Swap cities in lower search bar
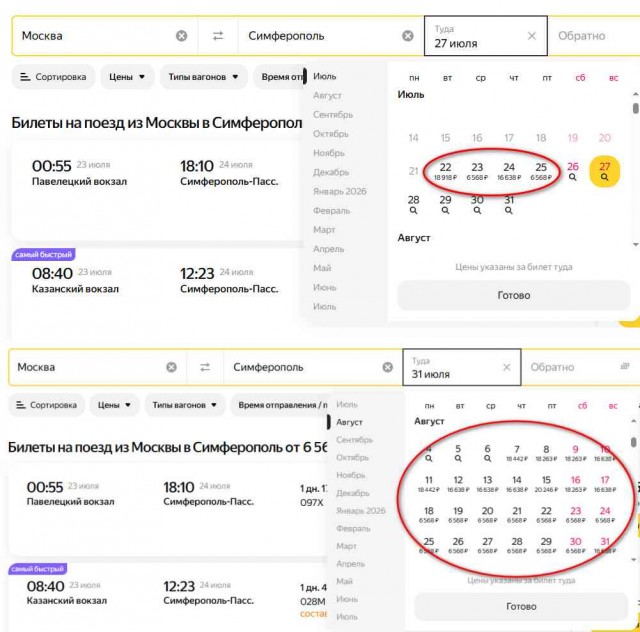 click(x=205, y=367)
